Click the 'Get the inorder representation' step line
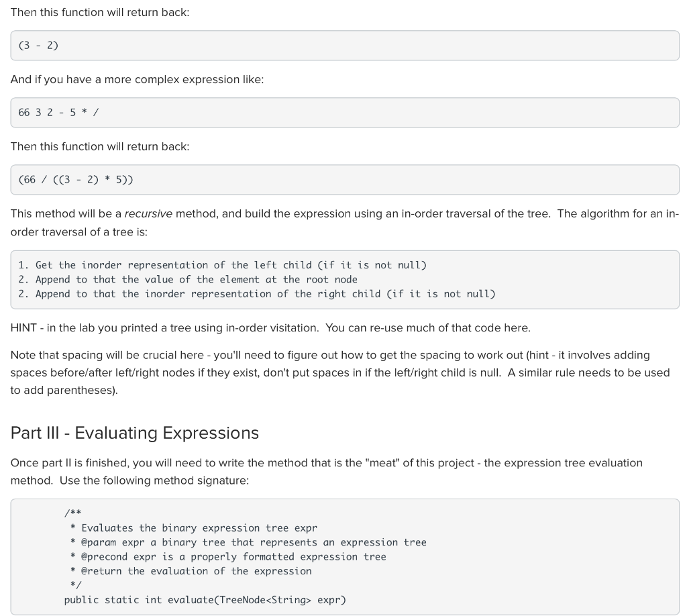687x616 pixels. (x=222, y=265)
